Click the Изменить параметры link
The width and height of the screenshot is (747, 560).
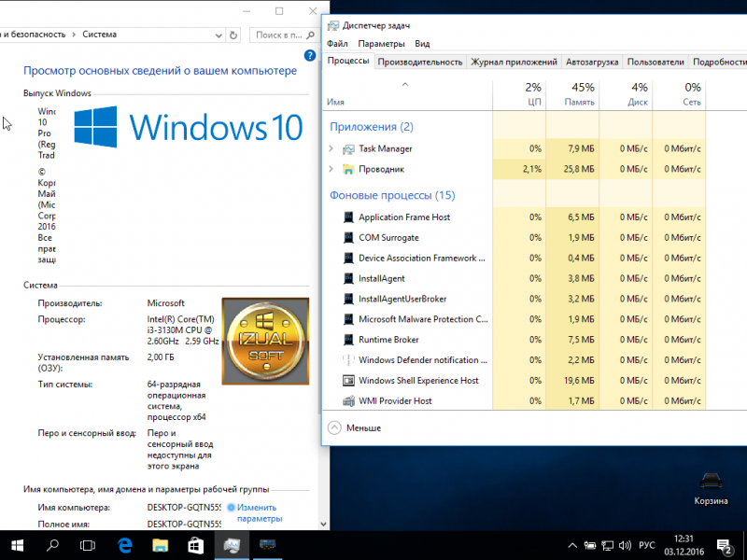[260, 513]
